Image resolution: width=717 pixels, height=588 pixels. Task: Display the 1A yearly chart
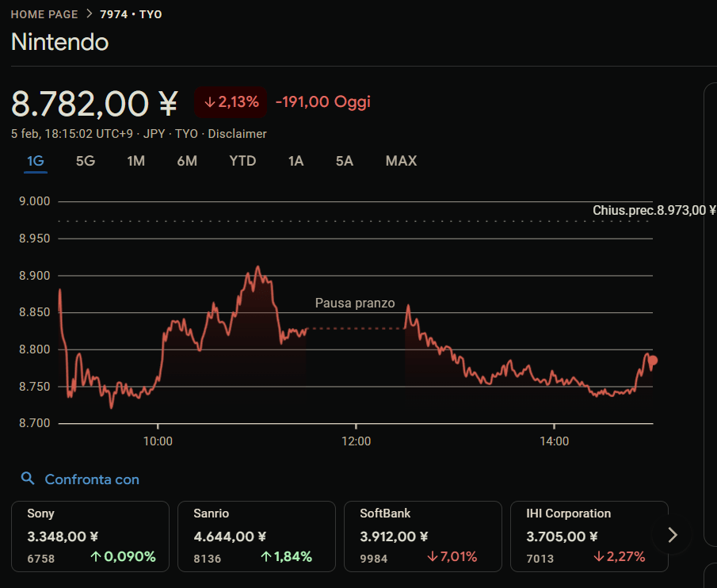pos(296,161)
